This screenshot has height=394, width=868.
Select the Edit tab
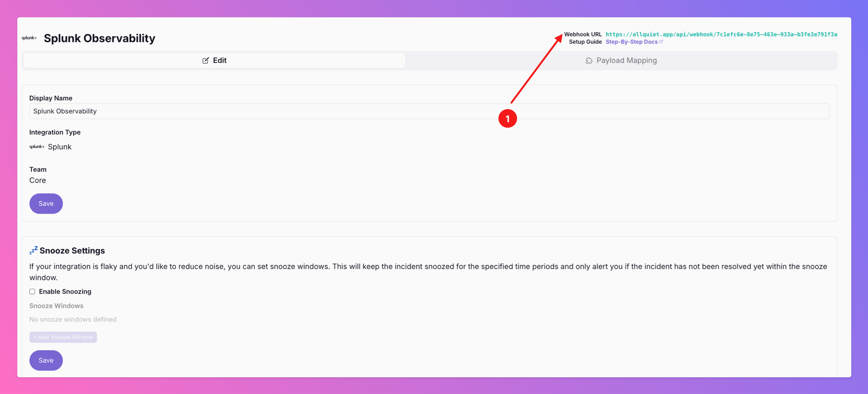coord(214,61)
